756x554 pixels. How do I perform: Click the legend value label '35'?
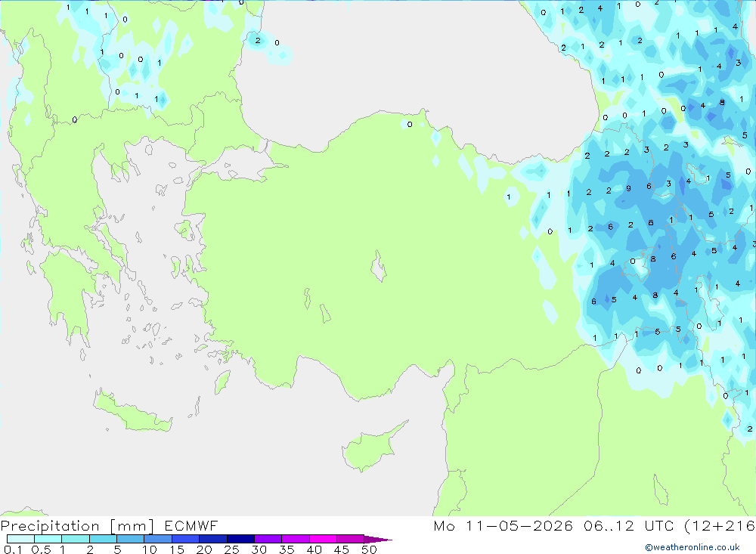point(287,549)
